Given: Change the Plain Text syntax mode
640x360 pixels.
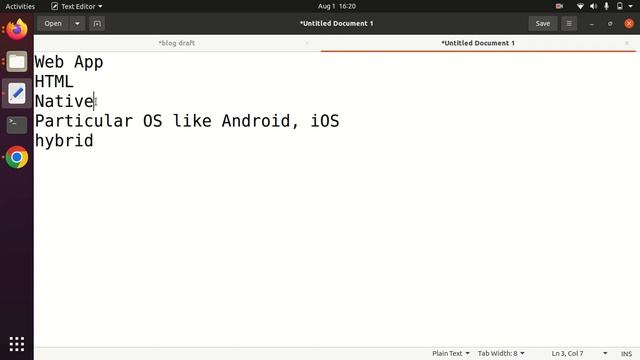Looking at the screenshot, I should (451, 353).
